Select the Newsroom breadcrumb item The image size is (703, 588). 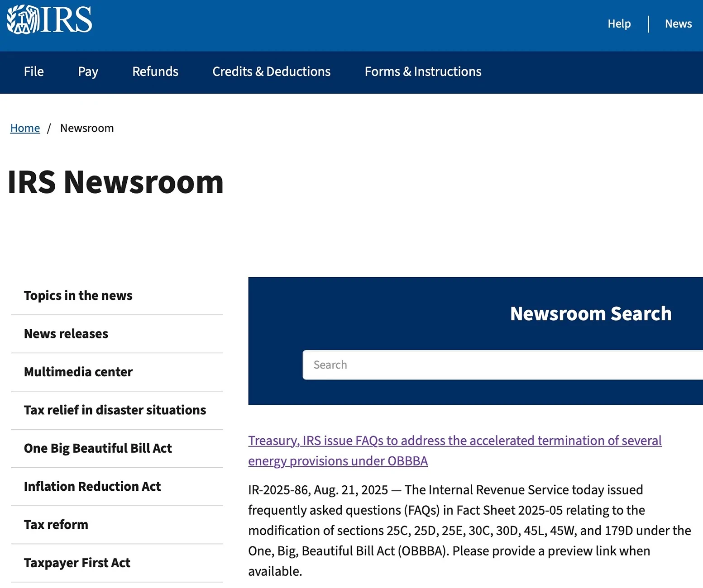point(87,128)
